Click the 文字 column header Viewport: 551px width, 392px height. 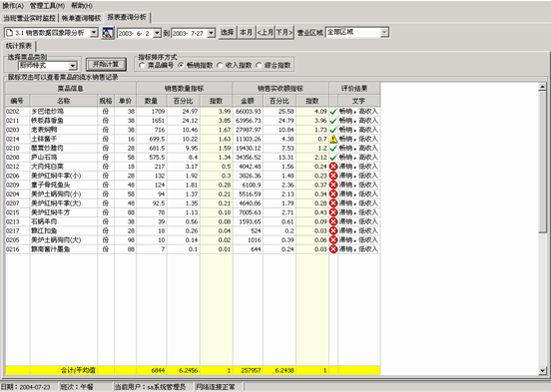pyautogui.click(x=358, y=101)
